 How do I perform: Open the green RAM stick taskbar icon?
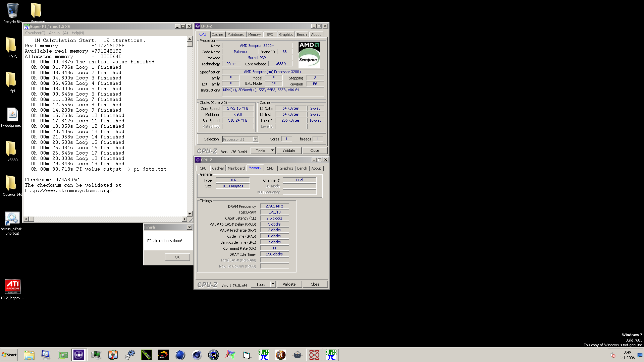(147, 355)
